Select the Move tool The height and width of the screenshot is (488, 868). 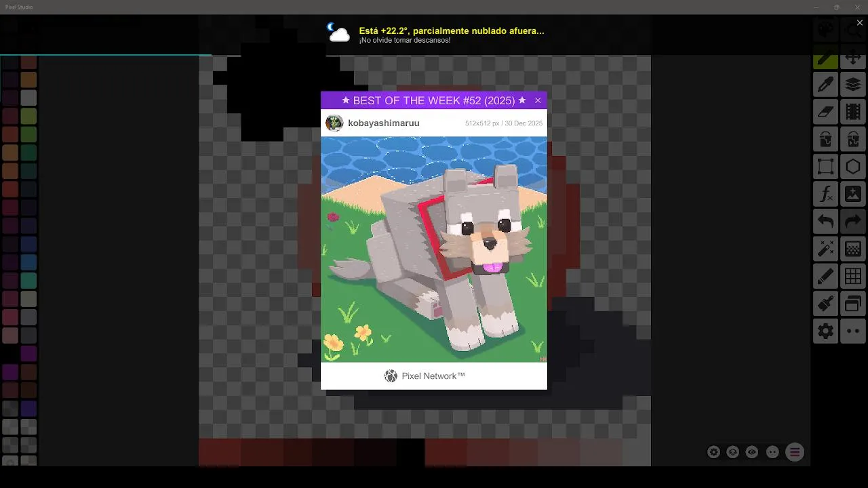pos(853,58)
